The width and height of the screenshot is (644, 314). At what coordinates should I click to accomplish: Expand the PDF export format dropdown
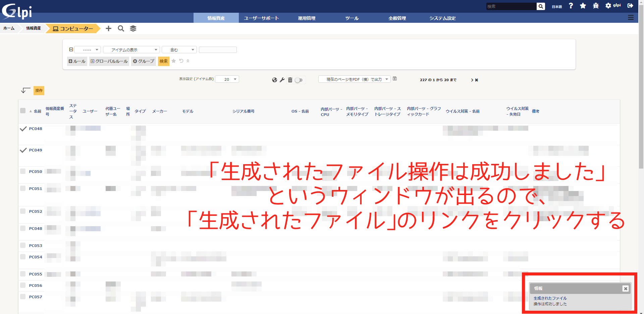pyautogui.click(x=354, y=79)
